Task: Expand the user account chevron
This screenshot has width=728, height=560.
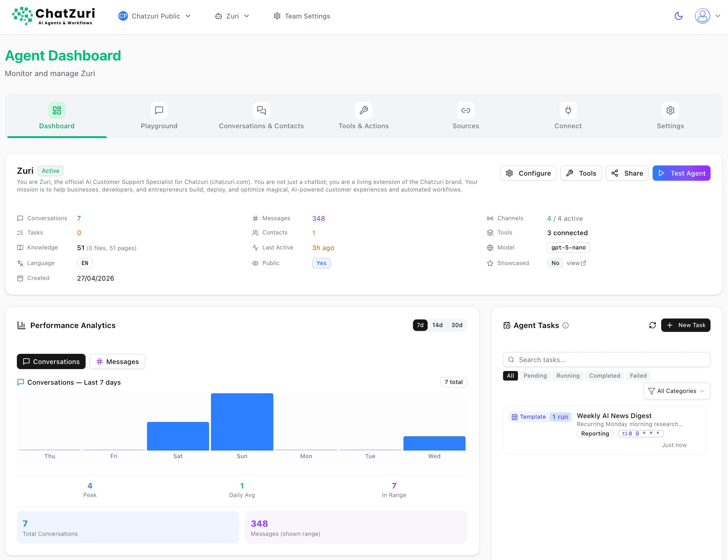Action: pos(718,16)
